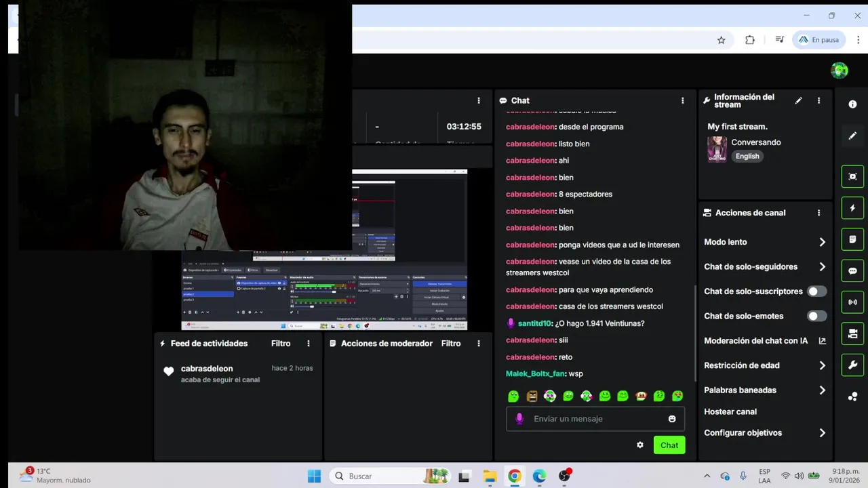This screenshot has height=488, width=868.
Task: Open the Acciones de canal three-dot menu
Action: coord(818,212)
